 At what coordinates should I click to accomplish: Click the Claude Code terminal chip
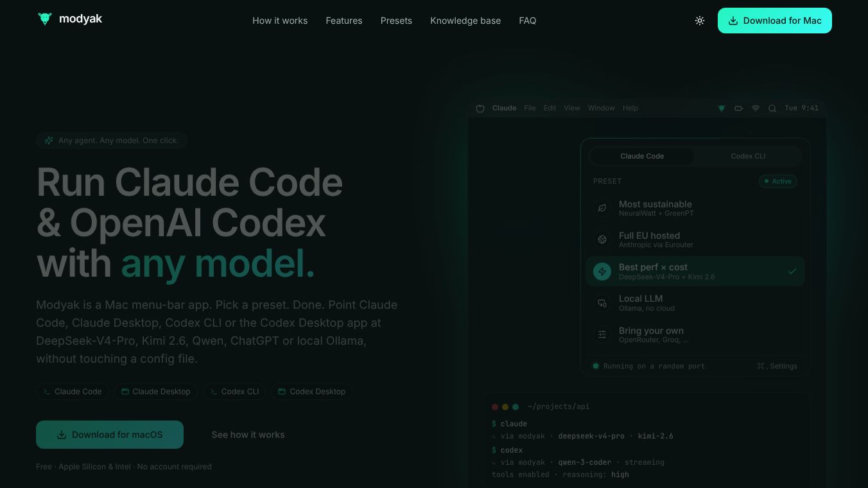click(73, 392)
